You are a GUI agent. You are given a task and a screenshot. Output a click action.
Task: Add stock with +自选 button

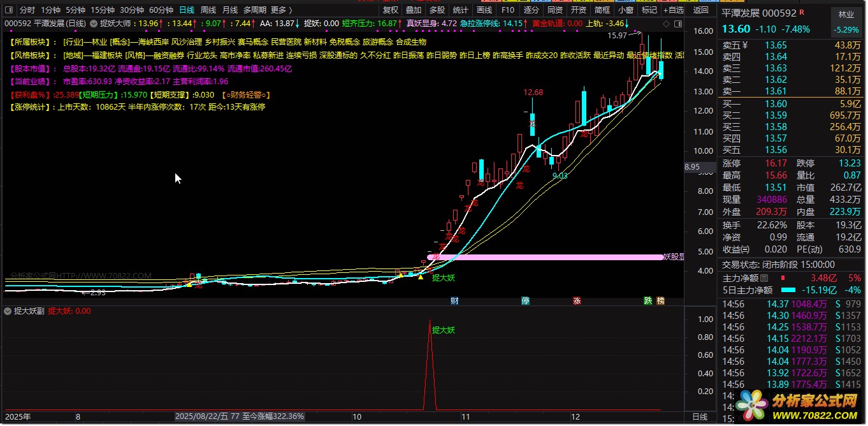click(674, 10)
